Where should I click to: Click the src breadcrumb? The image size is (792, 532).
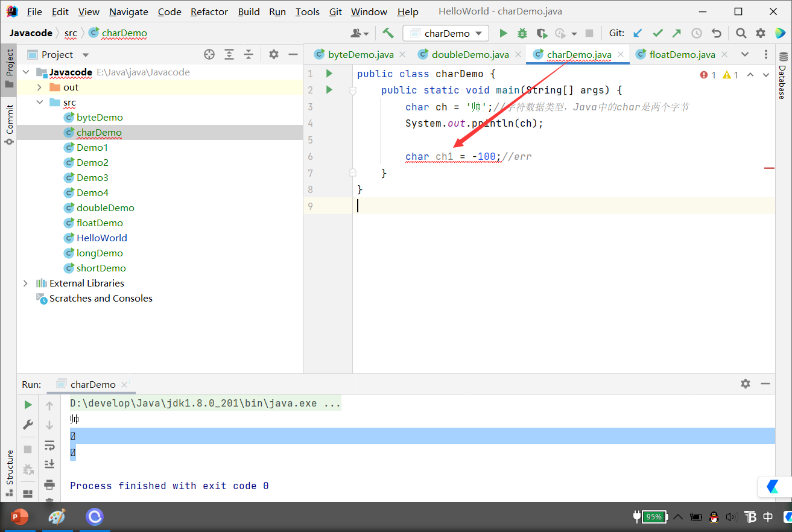(71, 33)
